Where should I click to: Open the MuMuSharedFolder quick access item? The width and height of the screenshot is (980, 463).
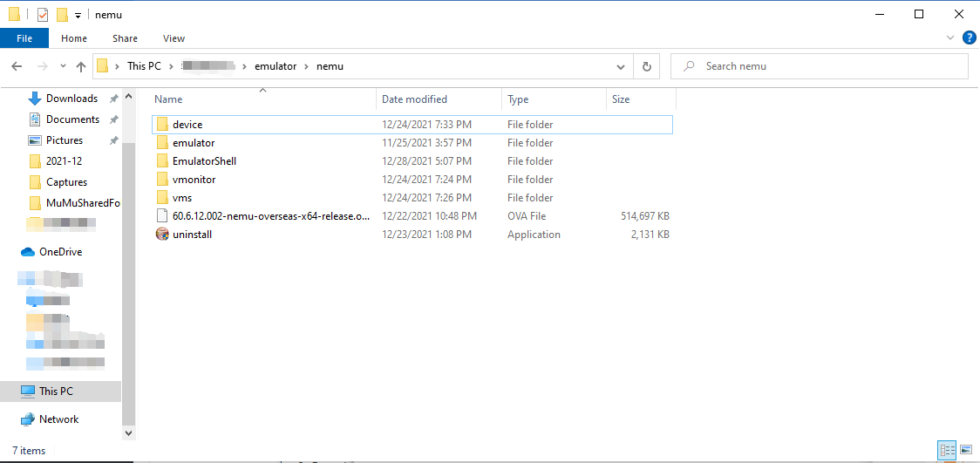tap(83, 203)
